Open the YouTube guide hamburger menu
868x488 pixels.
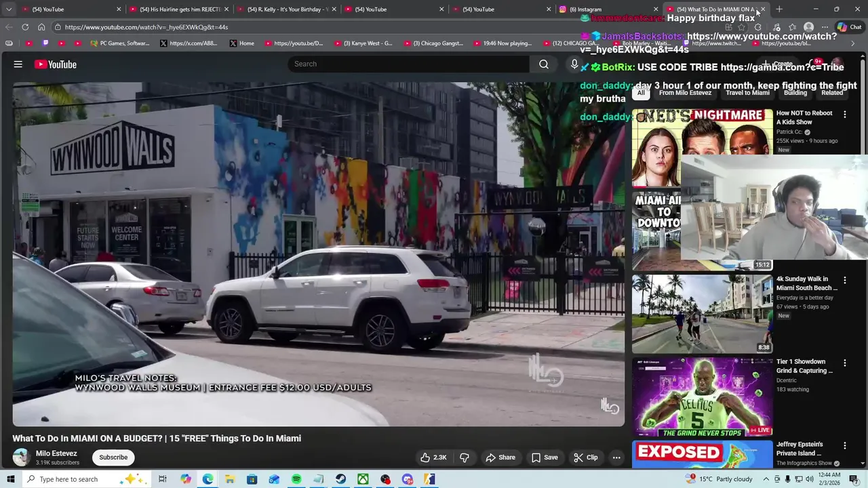[18, 64]
